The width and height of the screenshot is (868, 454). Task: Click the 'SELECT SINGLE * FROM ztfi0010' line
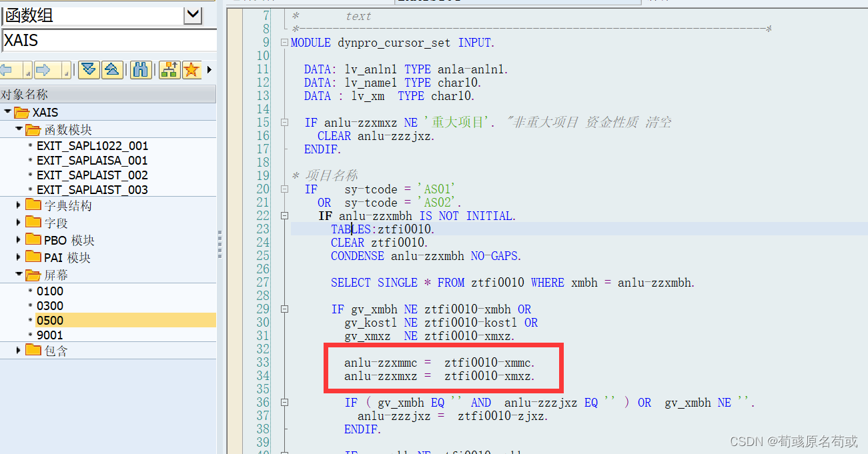pyautogui.click(x=512, y=283)
